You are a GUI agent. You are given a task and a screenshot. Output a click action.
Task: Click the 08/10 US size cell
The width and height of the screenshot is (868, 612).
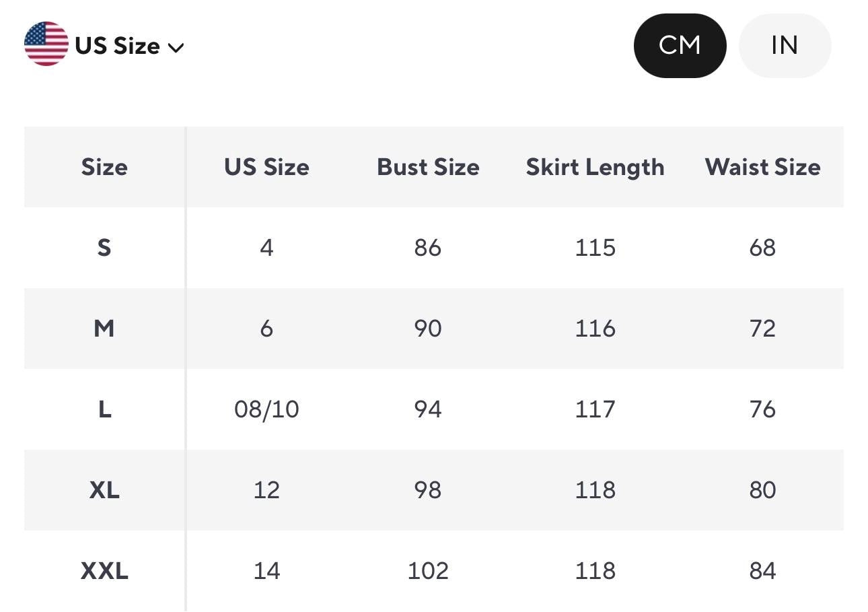pos(266,409)
